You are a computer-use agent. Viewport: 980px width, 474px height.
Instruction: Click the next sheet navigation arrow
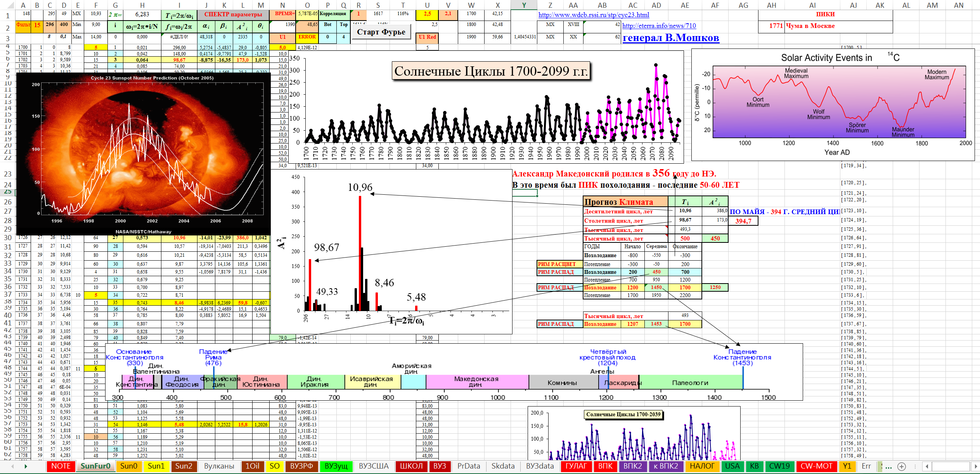coord(26,466)
